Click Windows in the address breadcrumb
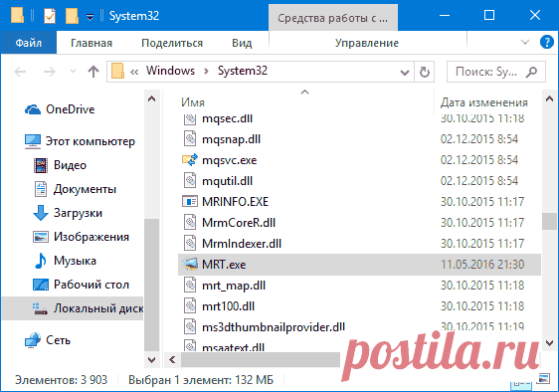Screen dimensions: 559x392 pyautogui.click(x=170, y=71)
